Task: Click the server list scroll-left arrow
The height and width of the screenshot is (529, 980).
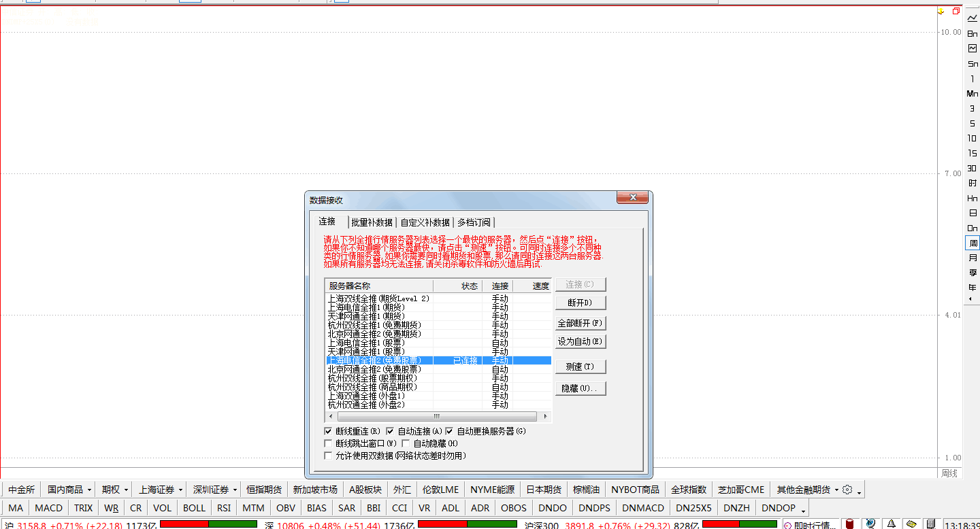Action: [x=331, y=416]
